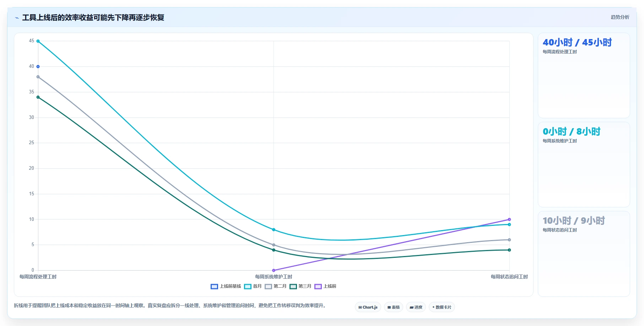
Task: Click the small icon inside the Chart.js chip
Action: (360, 308)
